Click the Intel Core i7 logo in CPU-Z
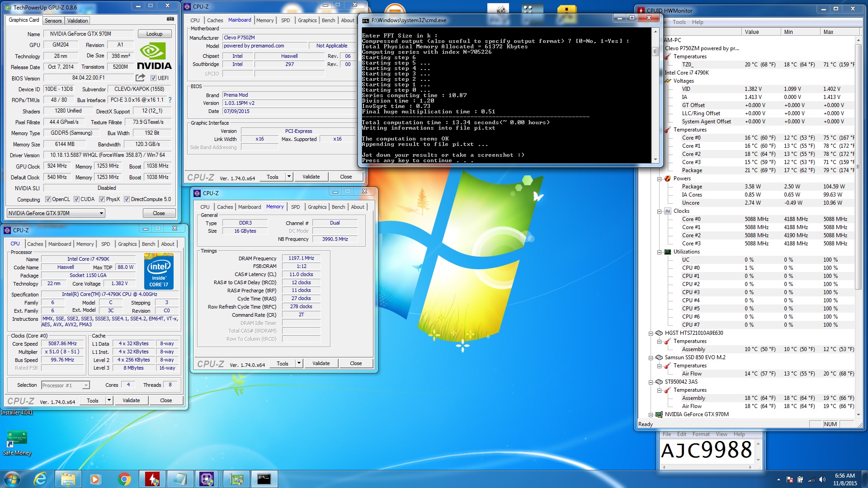 tap(159, 272)
